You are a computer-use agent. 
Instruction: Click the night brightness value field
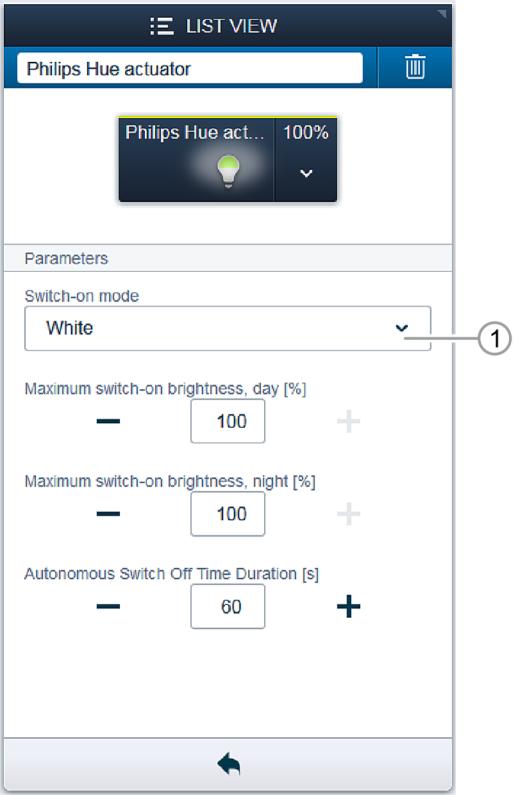tap(228, 514)
